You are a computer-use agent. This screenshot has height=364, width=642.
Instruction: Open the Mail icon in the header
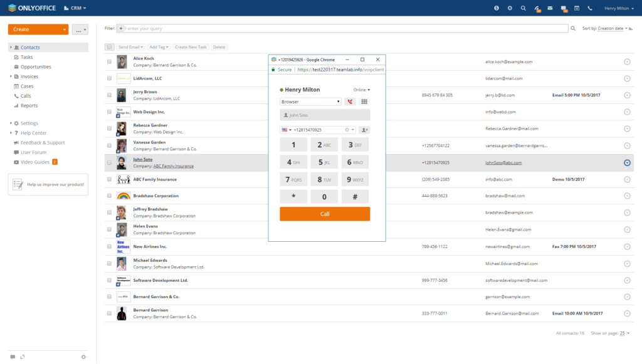click(550, 8)
